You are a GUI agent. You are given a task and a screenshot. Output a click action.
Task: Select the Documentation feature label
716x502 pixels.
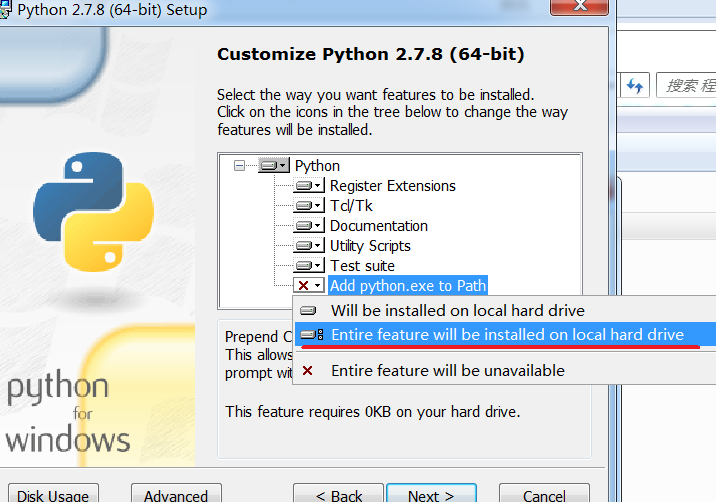pos(379,226)
